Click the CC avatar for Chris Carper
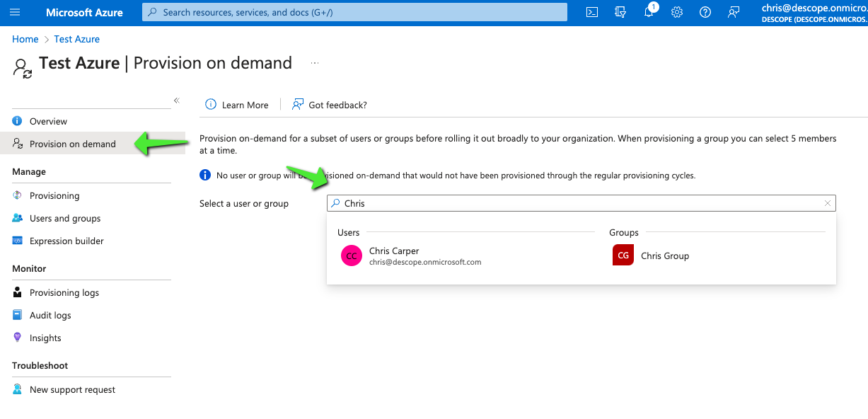Viewport: 868px width, 419px height. 352,256
